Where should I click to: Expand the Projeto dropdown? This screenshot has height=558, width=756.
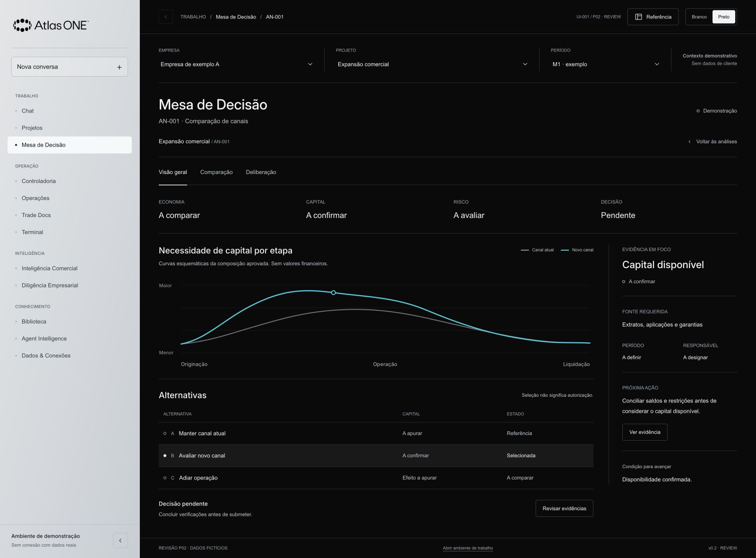coord(432,64)
